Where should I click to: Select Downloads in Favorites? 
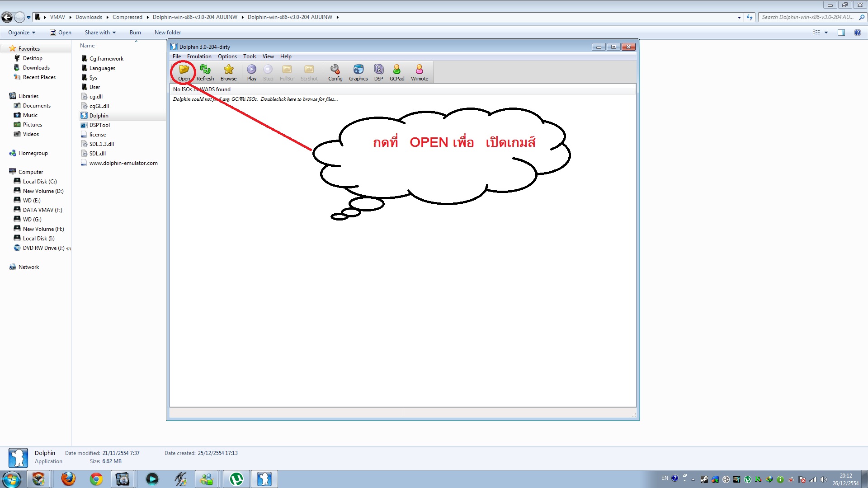(x=36, y=68)
